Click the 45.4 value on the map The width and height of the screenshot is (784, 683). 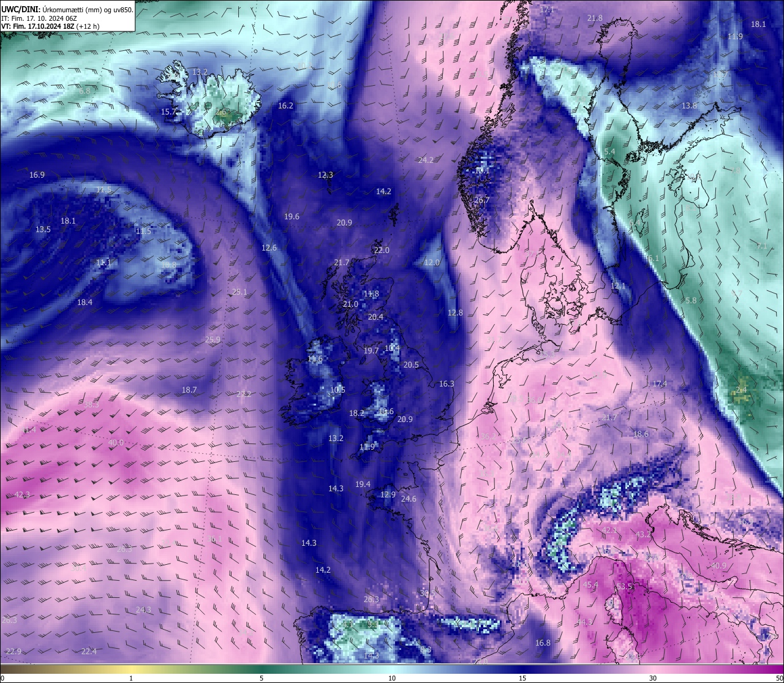click(590, 585)
